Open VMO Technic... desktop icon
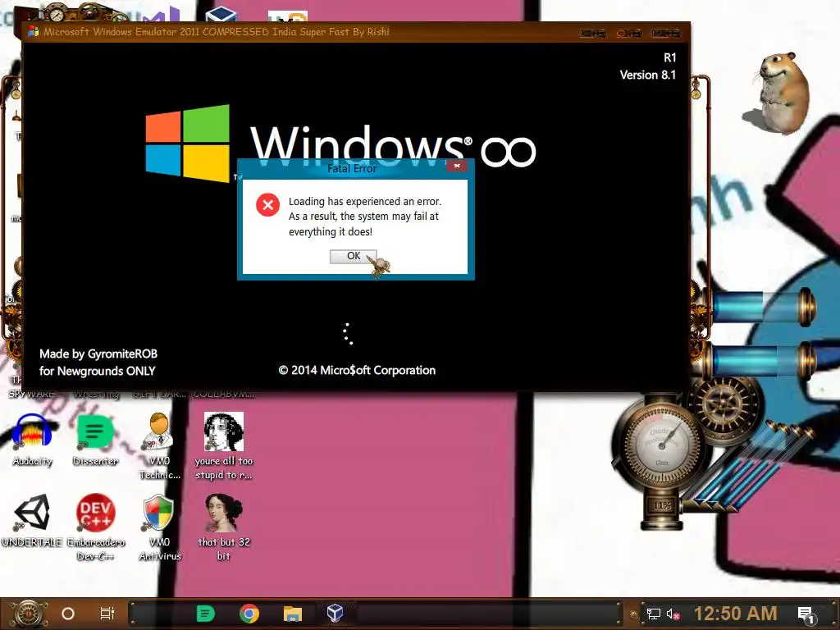 (159, 445)
